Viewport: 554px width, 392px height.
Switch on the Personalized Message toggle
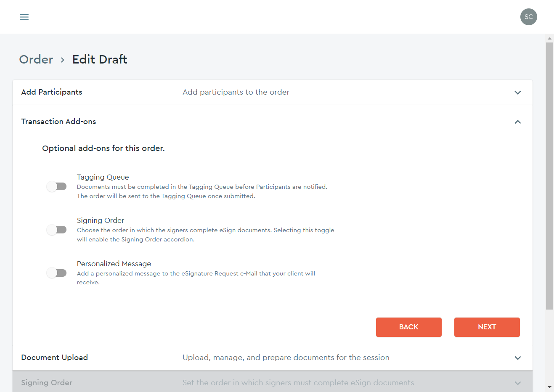click(56, 273)
